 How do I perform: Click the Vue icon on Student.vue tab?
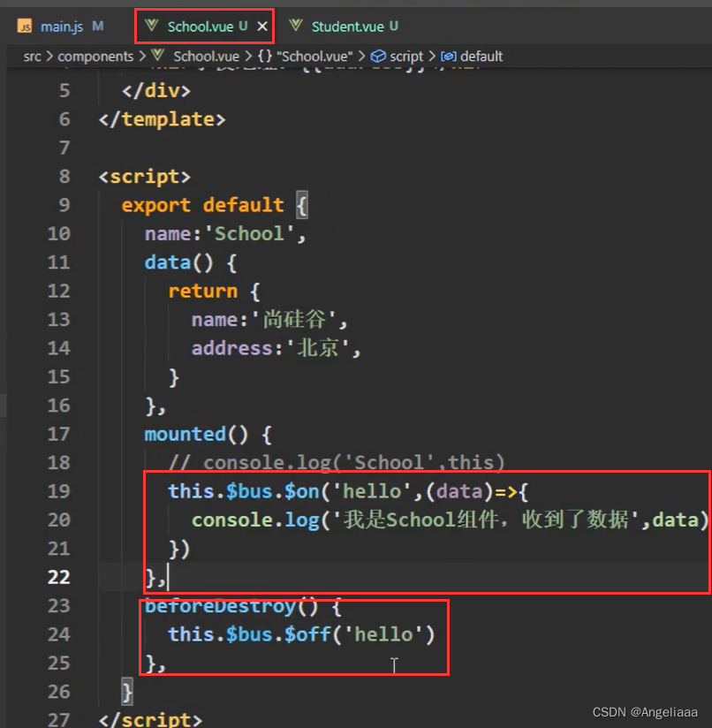coord(296,26)
